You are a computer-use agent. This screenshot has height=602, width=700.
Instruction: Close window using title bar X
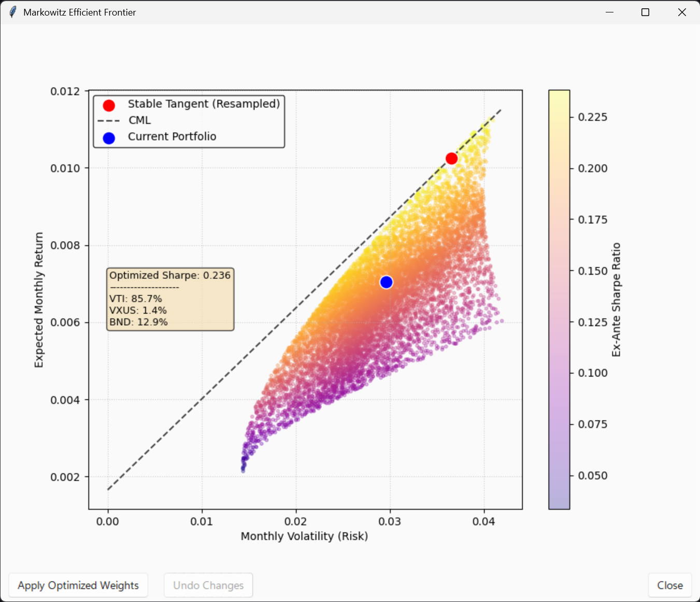click(x=682, y=12)
